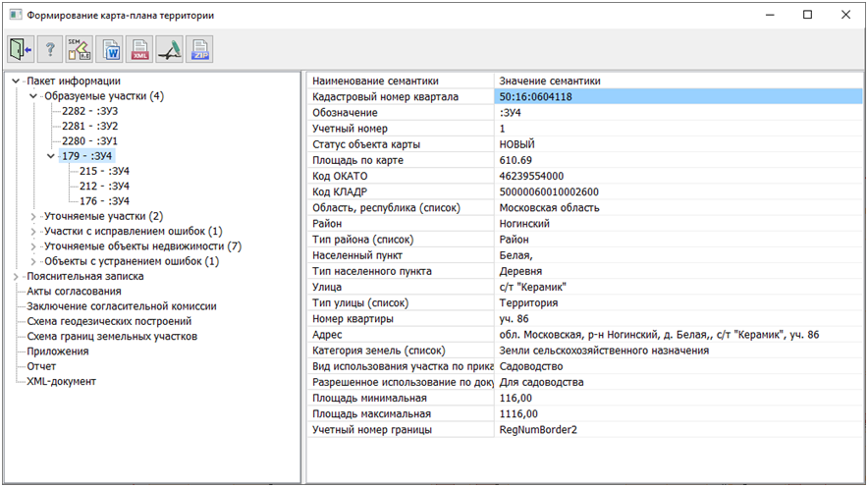
Task: Expand 'Уточняемые объекты недвижимости (7)' node
Action: 34,246
